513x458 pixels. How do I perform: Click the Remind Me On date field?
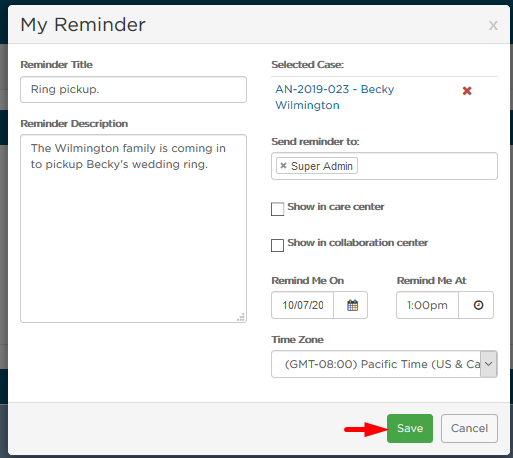[x=302, y=305]
